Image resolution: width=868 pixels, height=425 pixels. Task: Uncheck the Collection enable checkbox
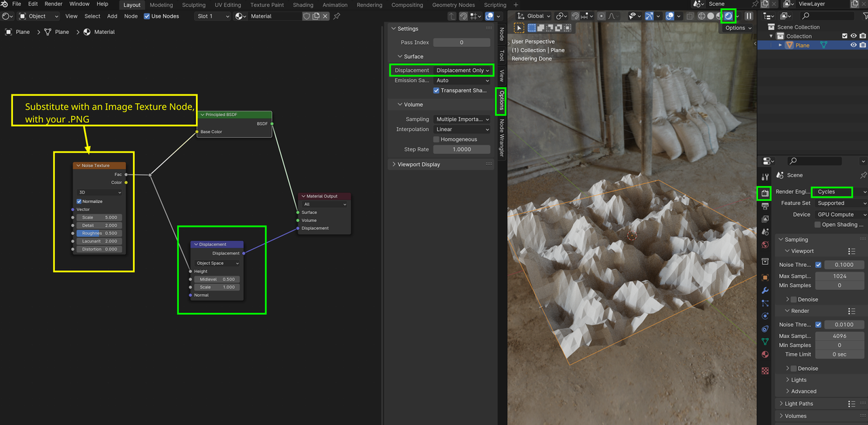tap(845, 35)
